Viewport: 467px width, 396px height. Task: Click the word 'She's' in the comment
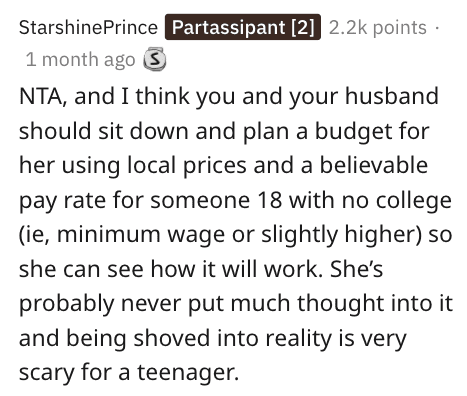click(356, 269)
